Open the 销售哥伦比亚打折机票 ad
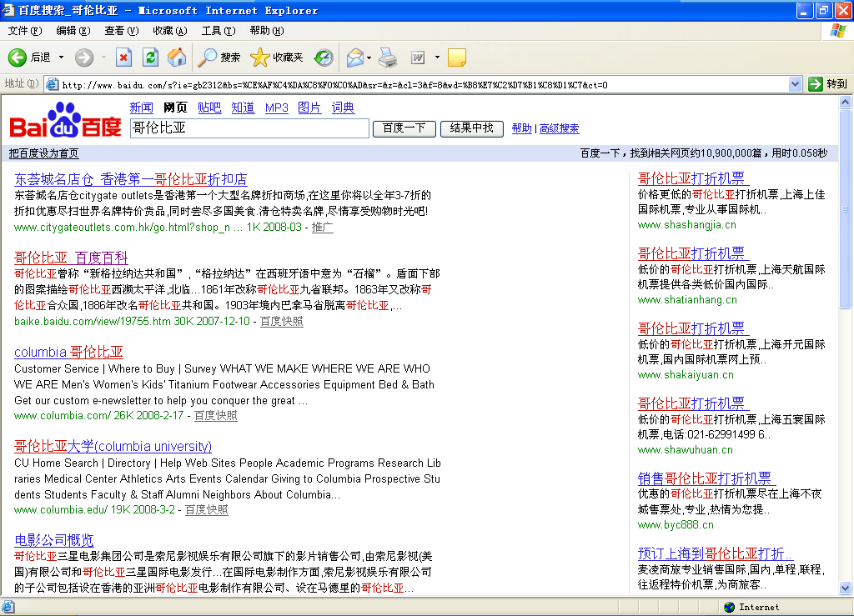The image size is (854, 616). (706, 478)
